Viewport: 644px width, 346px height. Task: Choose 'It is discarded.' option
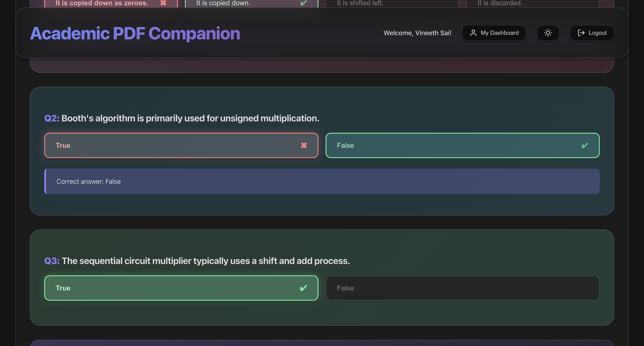click(533, 3)
